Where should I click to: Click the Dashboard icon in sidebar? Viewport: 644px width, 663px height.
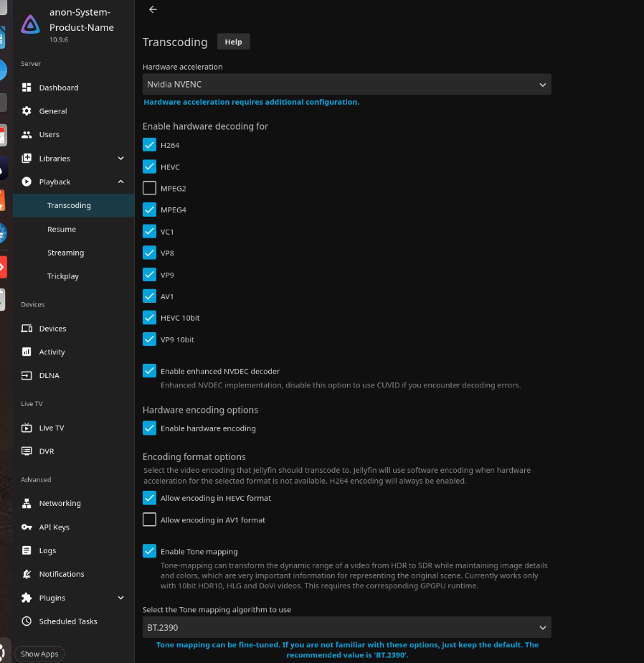click(27, 88)
